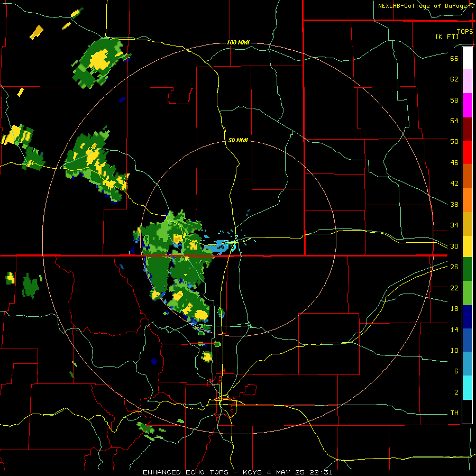The image size is (476, 476).
Task: Click the magenta legend swatch
Action: (x=467, y=105)
